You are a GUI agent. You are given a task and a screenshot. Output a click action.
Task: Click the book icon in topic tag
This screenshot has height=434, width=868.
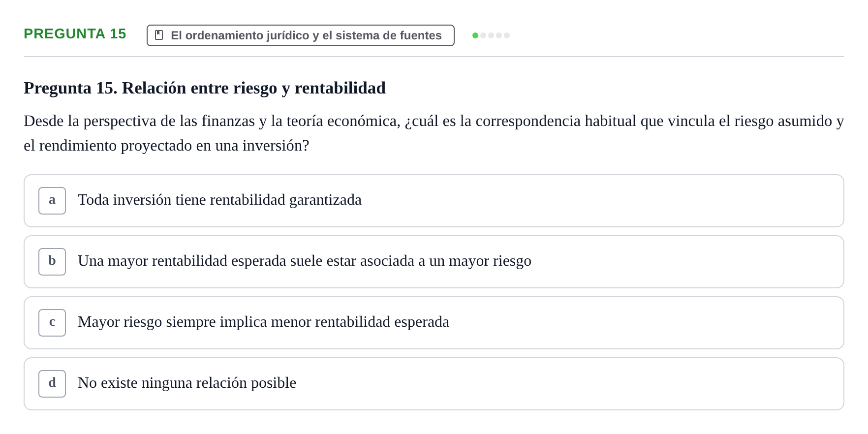(x=159, y=35)
